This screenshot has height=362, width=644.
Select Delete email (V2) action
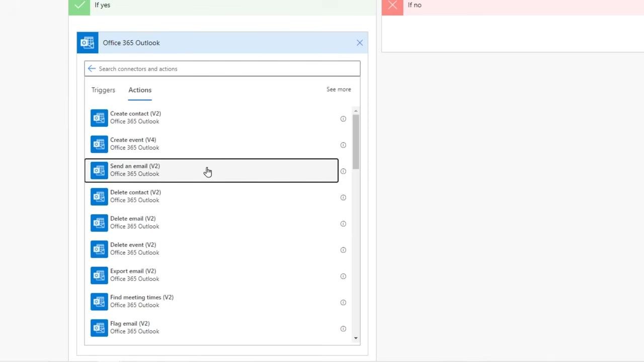tap(211, 222)
